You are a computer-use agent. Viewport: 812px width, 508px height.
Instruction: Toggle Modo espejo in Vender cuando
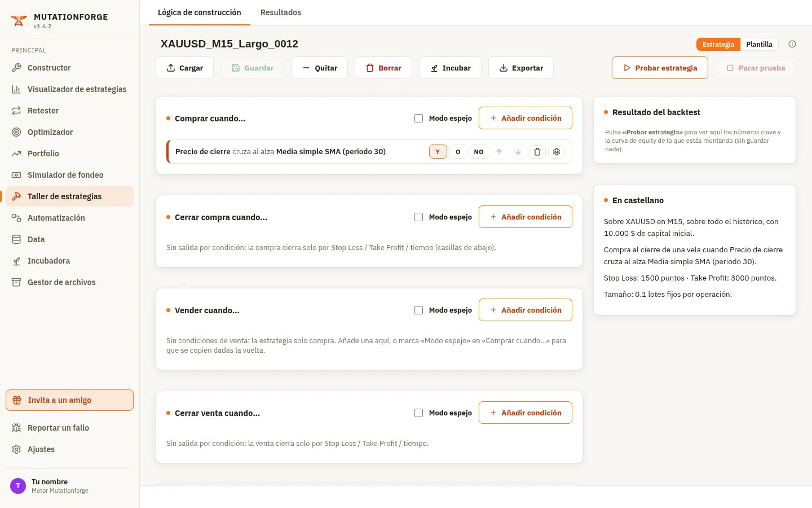point(418,310)
